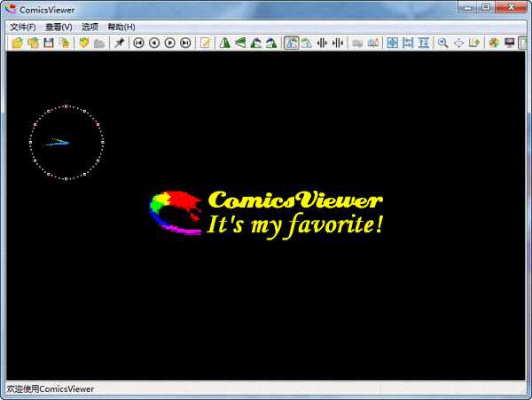Viewport: 532px width, 400px height.
Task: Click the notepad with pencil icon
Action: pos(205,43)
